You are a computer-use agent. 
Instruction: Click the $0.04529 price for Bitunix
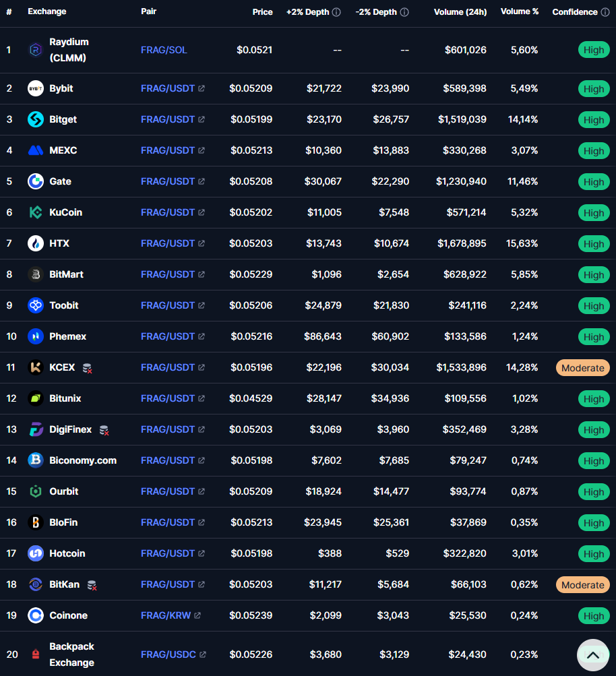click(x=251, y=399)
